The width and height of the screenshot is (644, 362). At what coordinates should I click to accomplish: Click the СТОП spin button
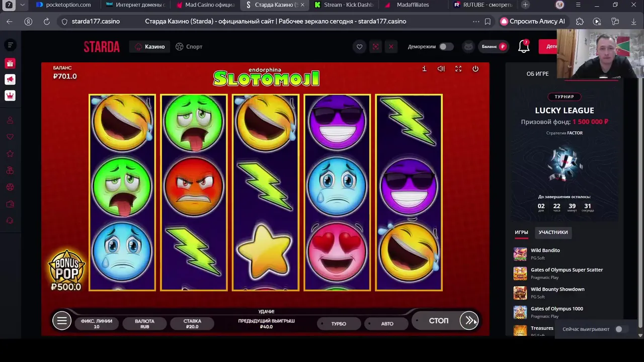pos(439,321)
